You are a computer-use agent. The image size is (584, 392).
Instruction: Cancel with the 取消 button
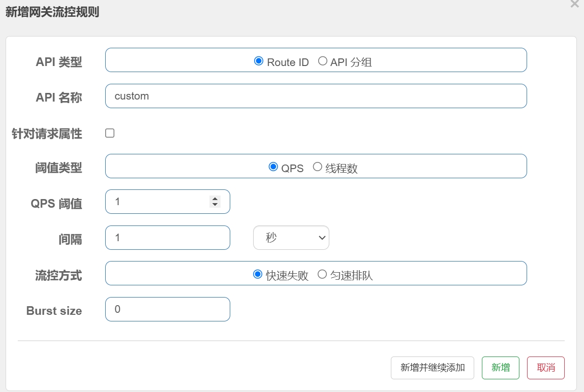click(x=545, y=368)
